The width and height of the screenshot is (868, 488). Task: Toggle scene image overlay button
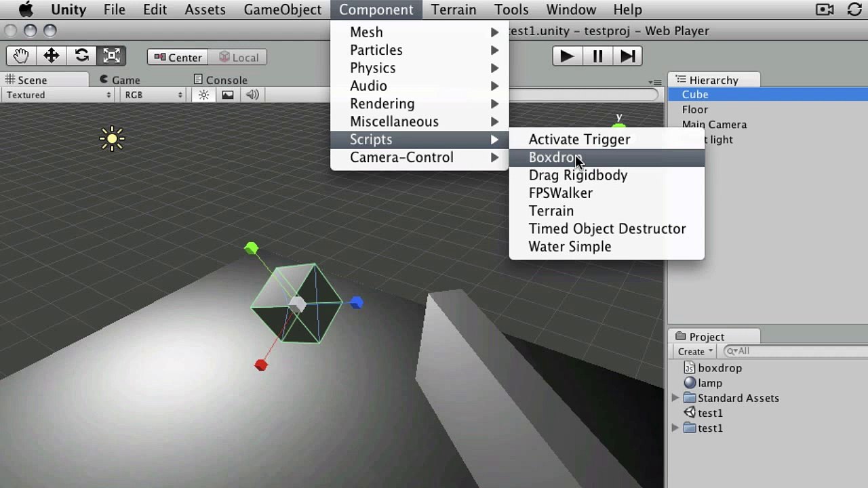pos(228,95)
